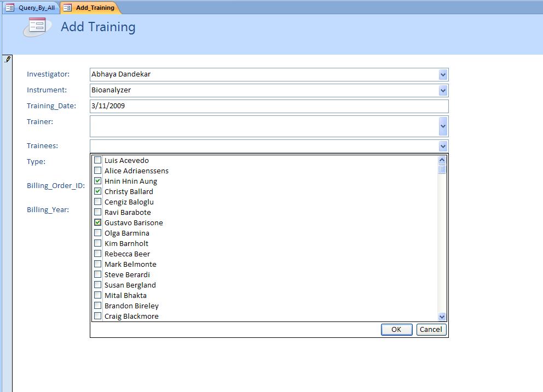Click the name Luis Acevedo in list
Viewport: 543px width, 392px height.
127,160
